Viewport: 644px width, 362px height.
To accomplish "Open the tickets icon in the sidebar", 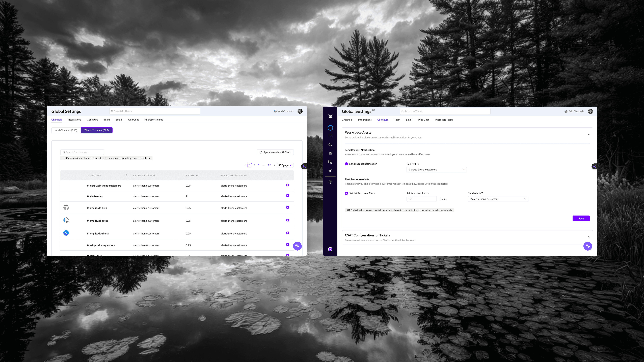I will click(330, 136).
